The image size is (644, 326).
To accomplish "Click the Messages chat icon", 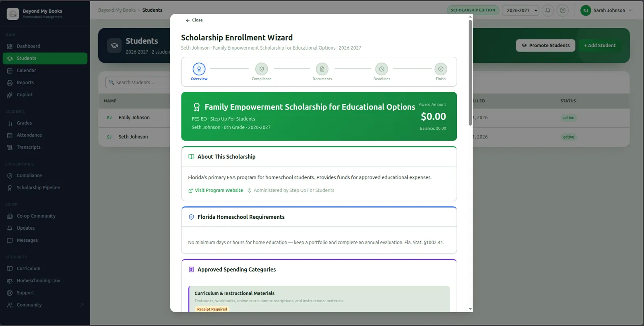I will coord(10,240).
